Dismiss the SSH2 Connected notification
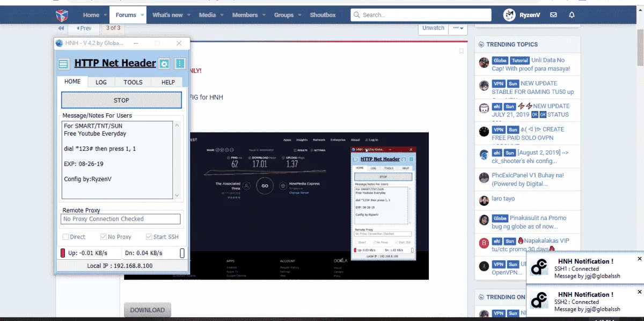Image resolution: width=644 pixels, height=321 pixels. coord(639,292)
